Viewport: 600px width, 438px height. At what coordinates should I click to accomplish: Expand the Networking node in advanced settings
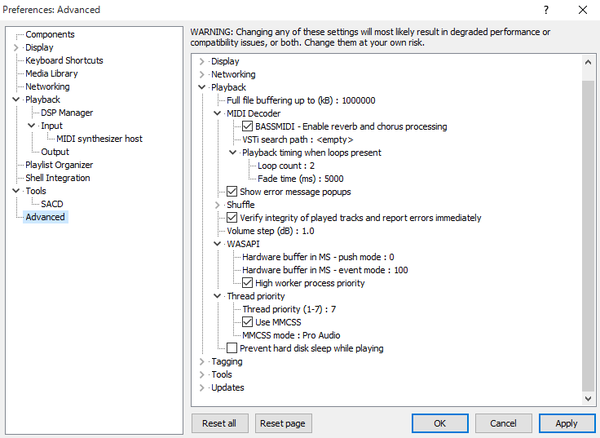[202, 74]
